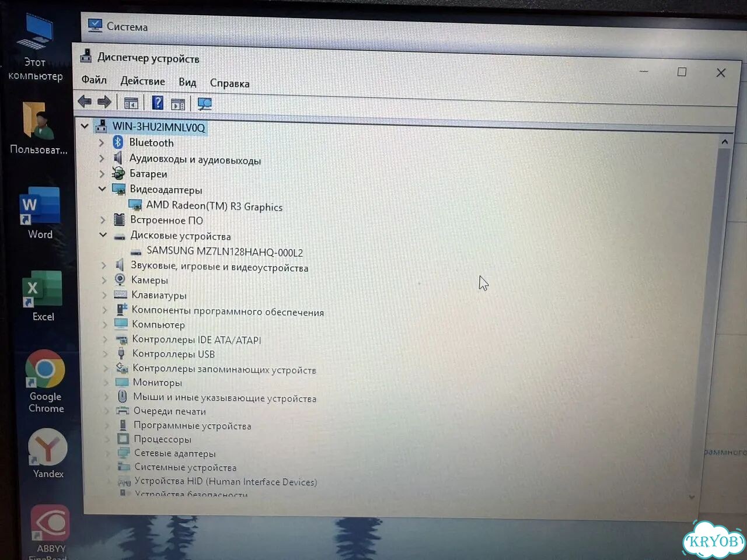Select the Программные устройства row

(192, 425)
